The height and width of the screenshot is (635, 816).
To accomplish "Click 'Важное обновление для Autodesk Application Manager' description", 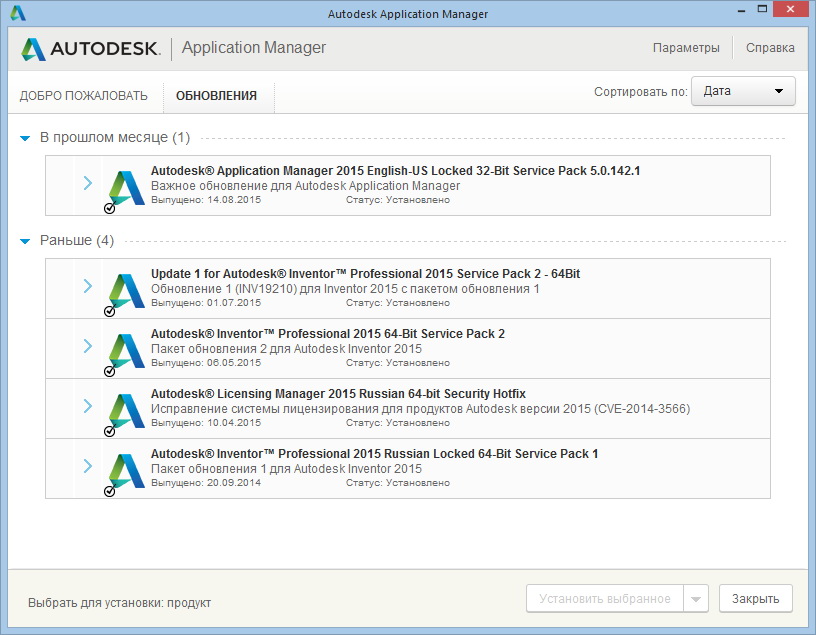I will 305,186.
